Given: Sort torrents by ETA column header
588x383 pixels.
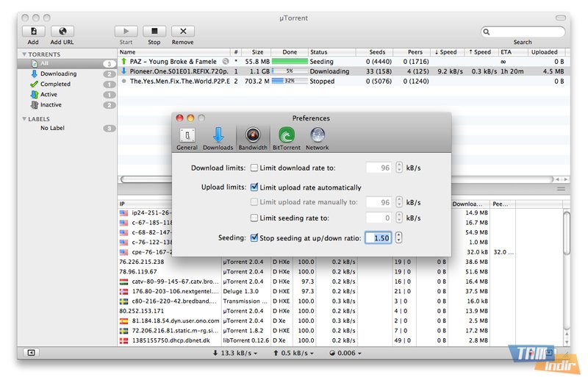Looking at the screenshot, I should [x=513, y=51].
